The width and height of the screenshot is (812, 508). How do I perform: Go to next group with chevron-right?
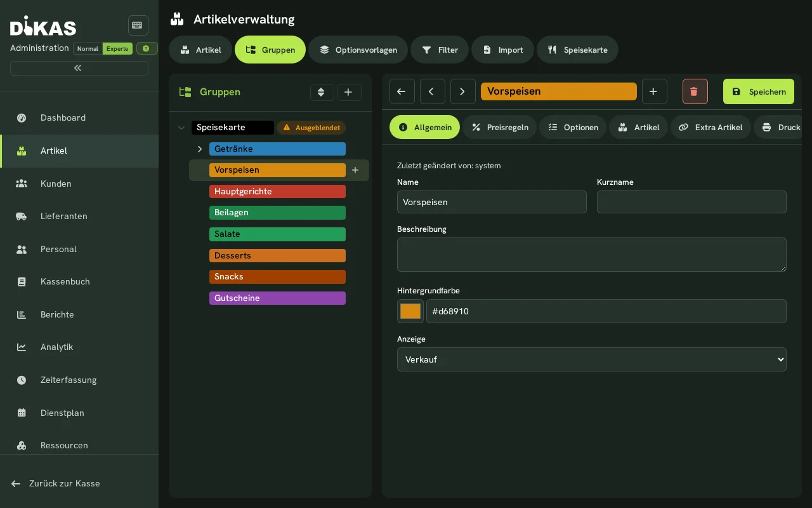tap(463, 91)
